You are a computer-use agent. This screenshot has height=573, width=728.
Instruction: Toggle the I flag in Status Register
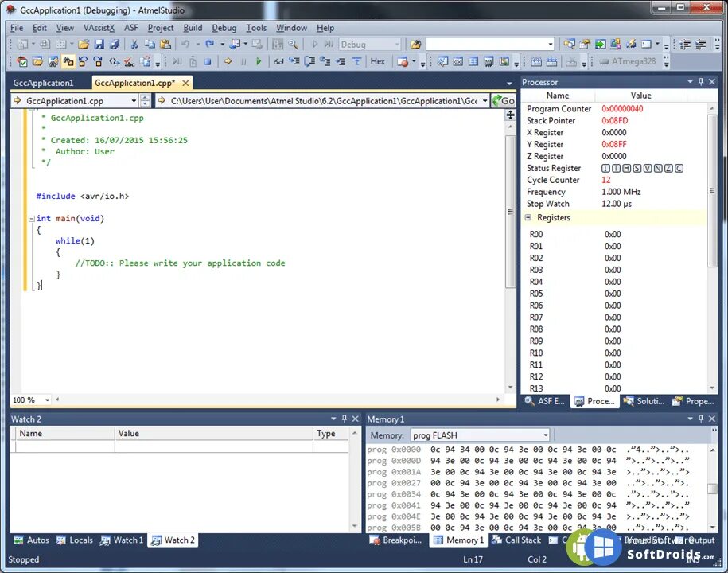606,168
